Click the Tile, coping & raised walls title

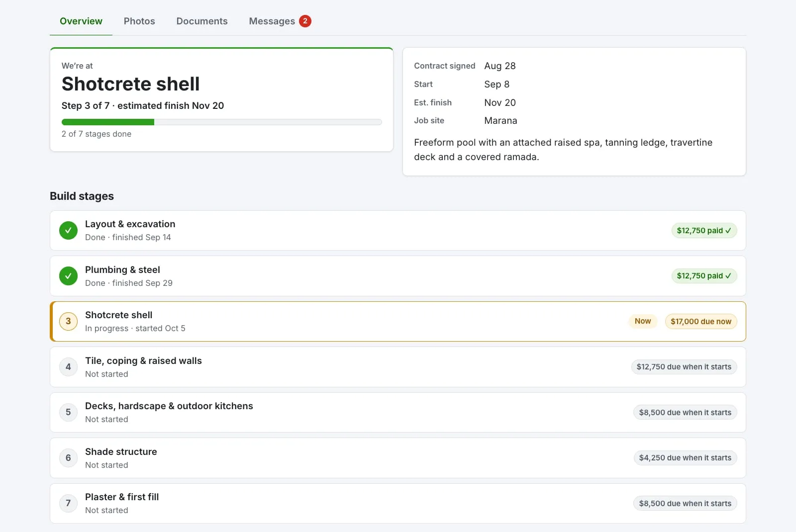tap(143, 361)
